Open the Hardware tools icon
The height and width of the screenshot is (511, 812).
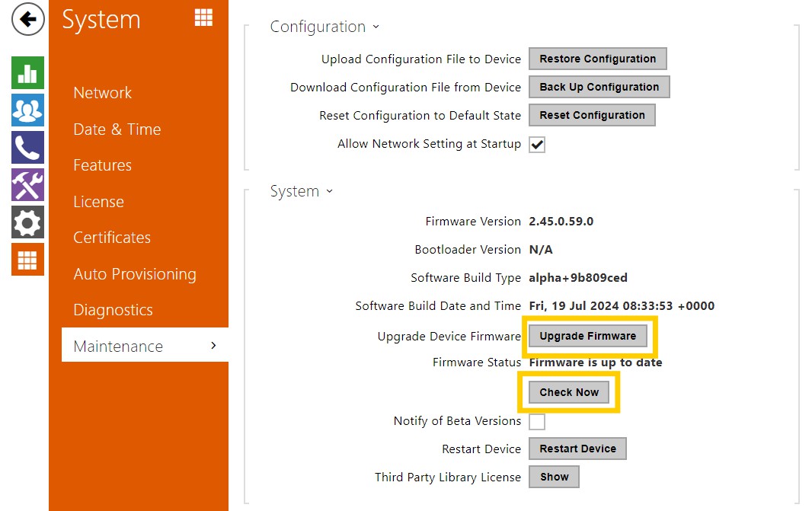27,185
